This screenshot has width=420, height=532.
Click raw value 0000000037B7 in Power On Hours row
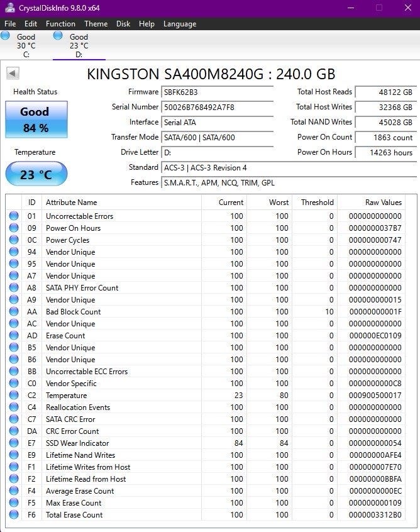(375, 228)
